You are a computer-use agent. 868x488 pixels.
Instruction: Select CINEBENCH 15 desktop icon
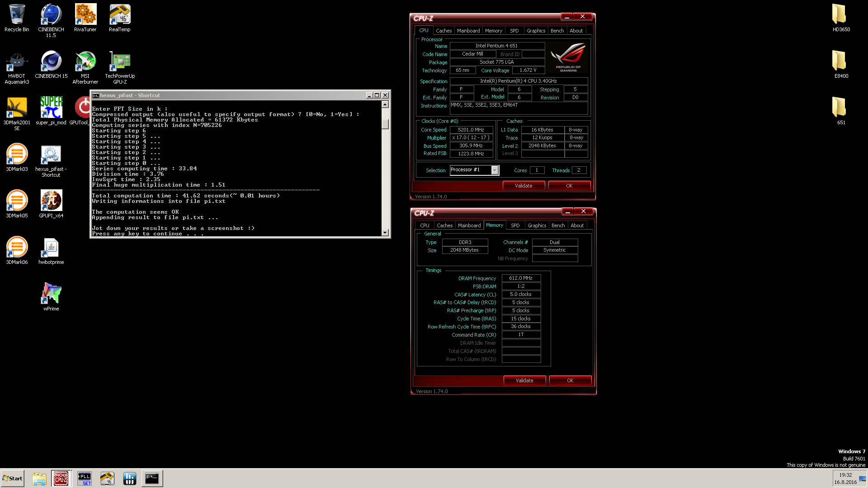(51, 65)
